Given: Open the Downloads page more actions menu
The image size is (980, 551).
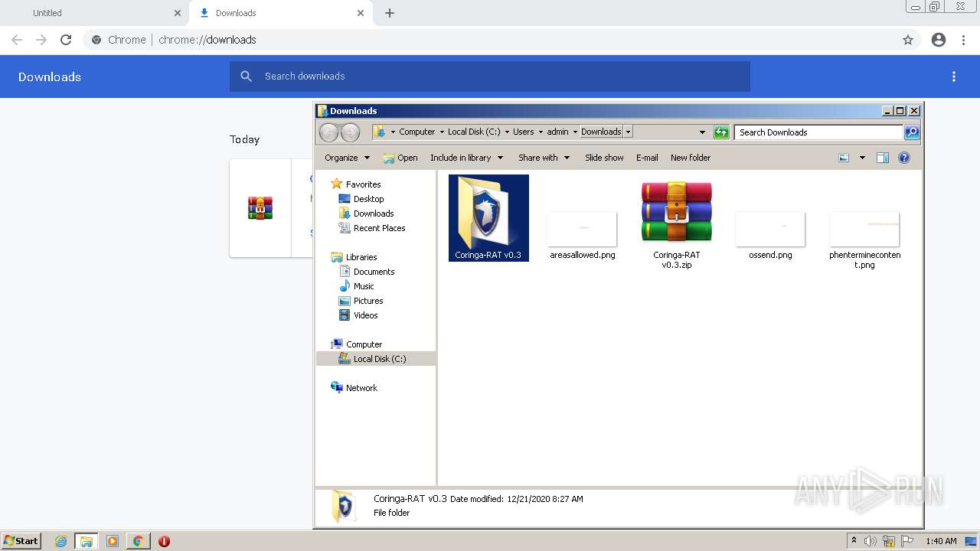Looking at the screenshot, I should tap(954, 77).
